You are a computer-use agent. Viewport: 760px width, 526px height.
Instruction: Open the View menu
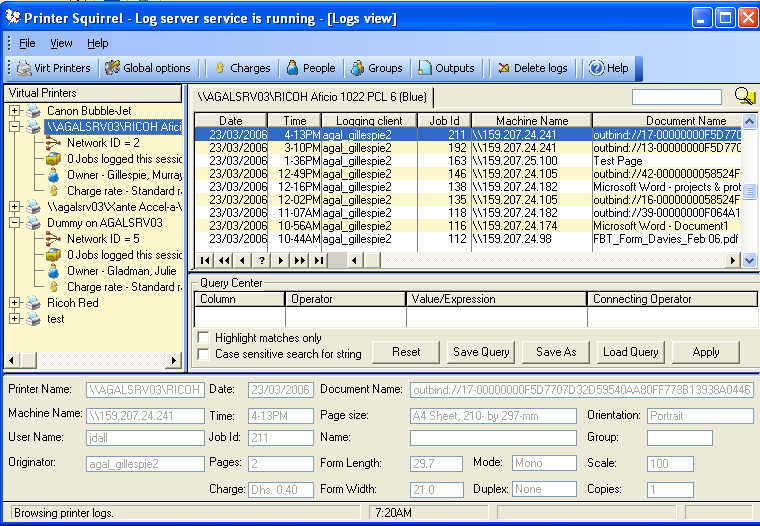click(x=61, y=44)
